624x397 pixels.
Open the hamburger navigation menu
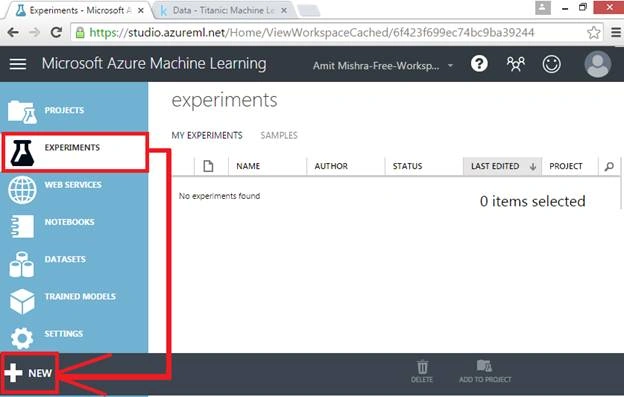(x=18, y=64)
